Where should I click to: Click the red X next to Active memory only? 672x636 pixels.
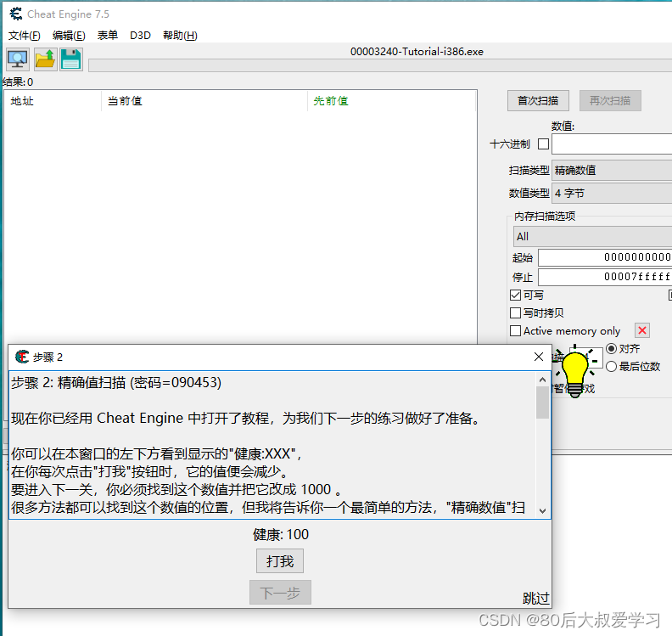pyautogui.click(x=642, y=330)
